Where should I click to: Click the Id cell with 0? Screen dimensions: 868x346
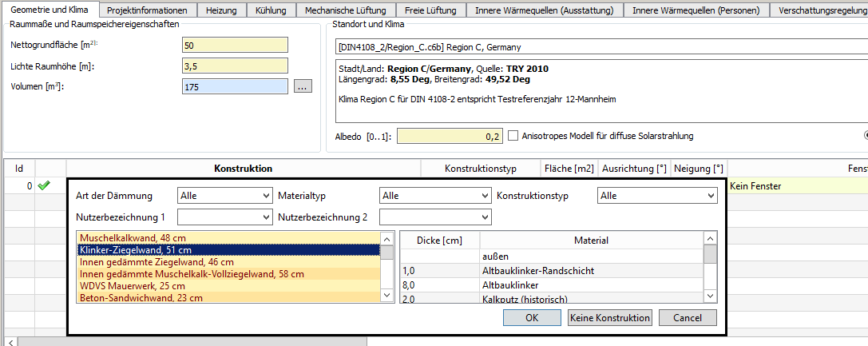[x=19, y=186]
